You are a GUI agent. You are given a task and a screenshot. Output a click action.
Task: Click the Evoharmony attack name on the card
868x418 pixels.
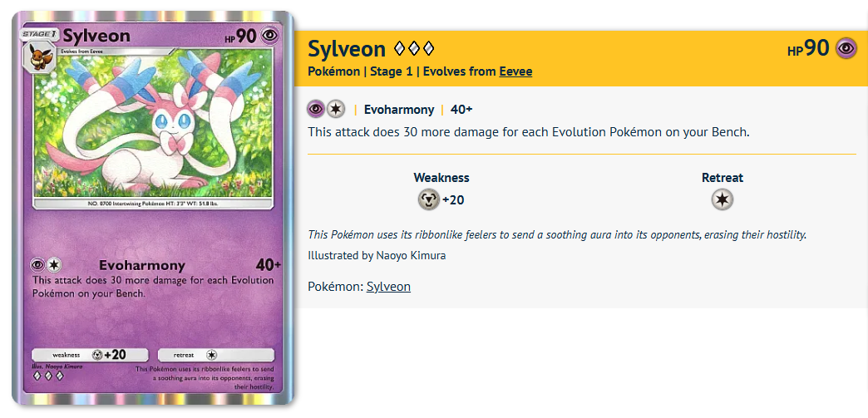(142, 265)
